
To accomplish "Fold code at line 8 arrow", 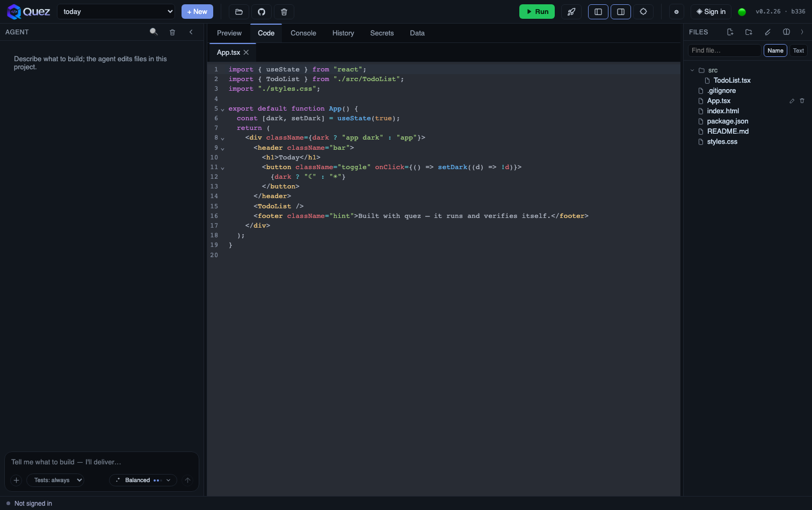I will click(x=222, y=138).
